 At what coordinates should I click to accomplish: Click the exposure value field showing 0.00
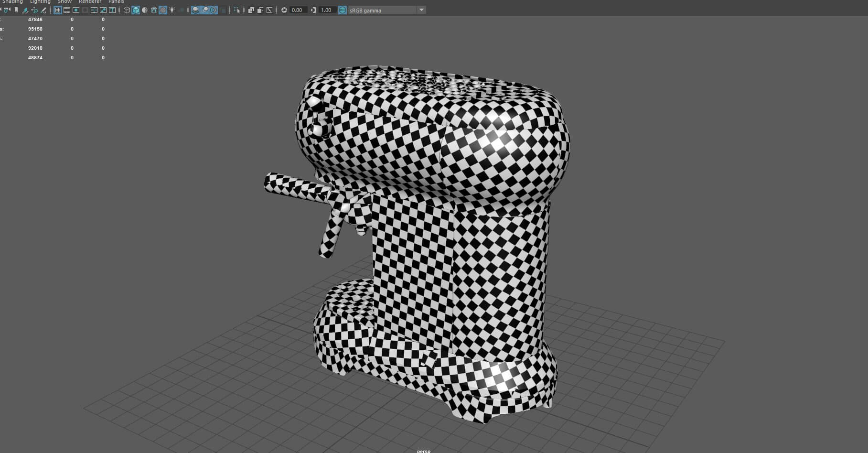tap(297, 10)
